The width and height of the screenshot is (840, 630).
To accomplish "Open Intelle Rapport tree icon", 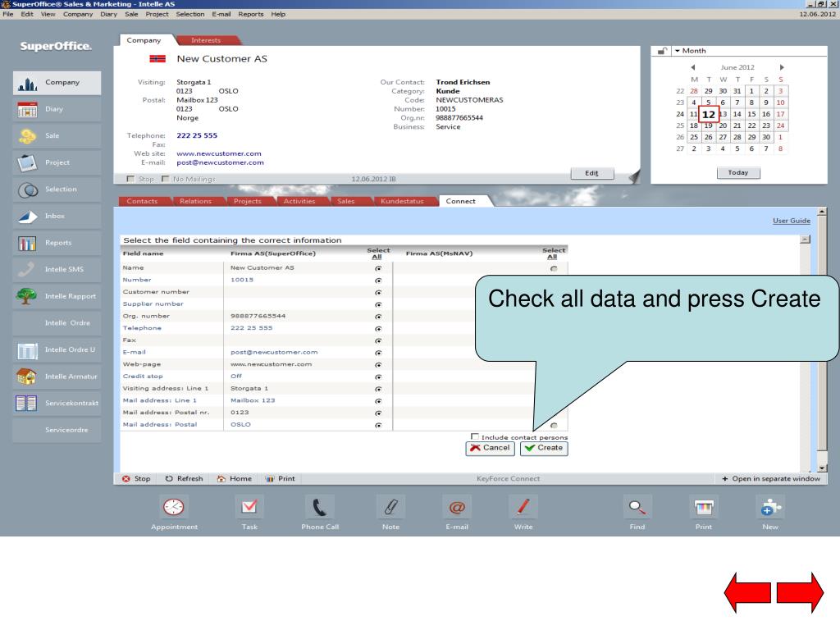I will tap(27, 296).
